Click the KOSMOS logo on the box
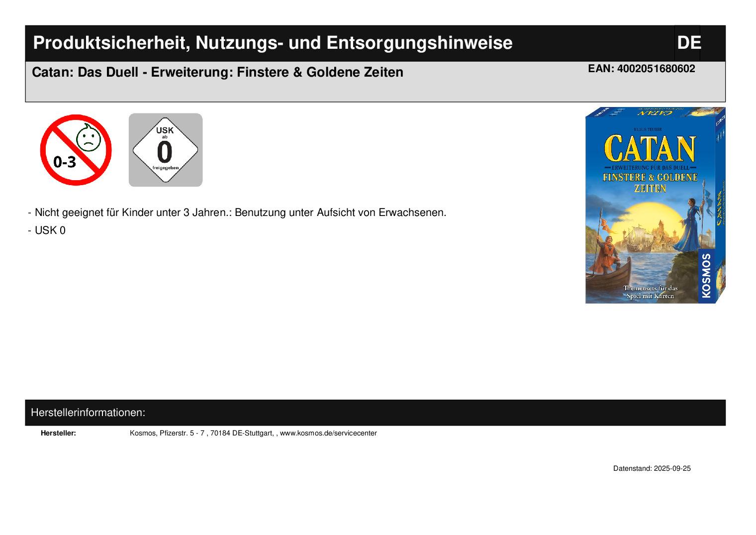 pyautogui.click(x=706, y=275)
